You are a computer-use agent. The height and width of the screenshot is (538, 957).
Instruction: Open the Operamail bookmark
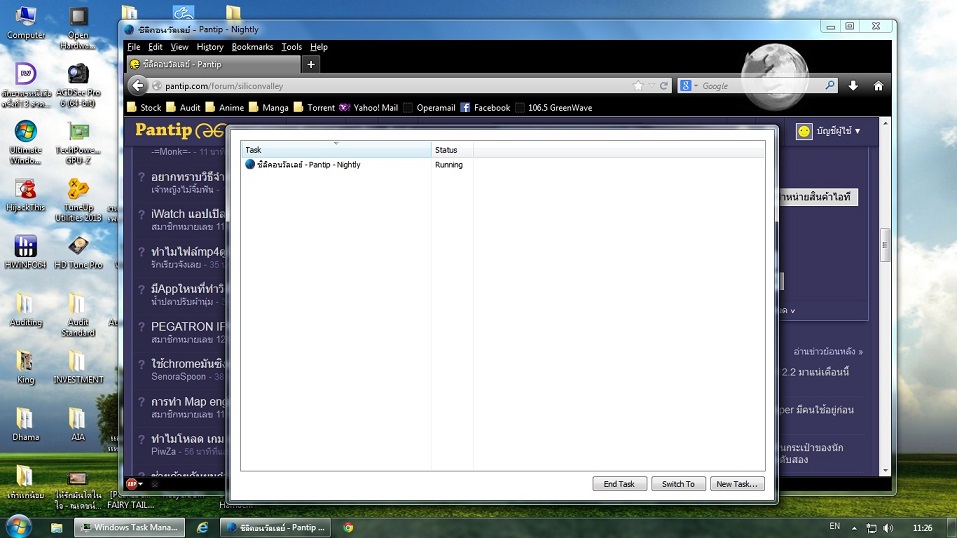point(429,107)
